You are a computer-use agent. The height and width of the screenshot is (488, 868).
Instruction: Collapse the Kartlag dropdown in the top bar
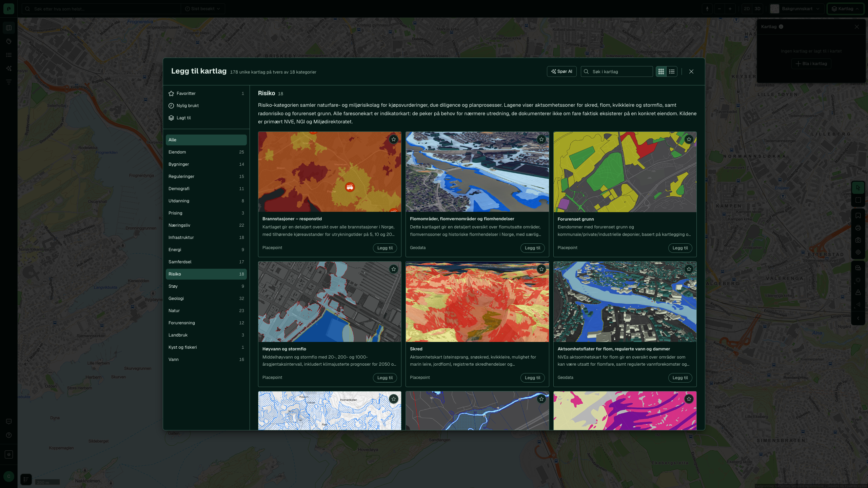click(x=846, y=9)
